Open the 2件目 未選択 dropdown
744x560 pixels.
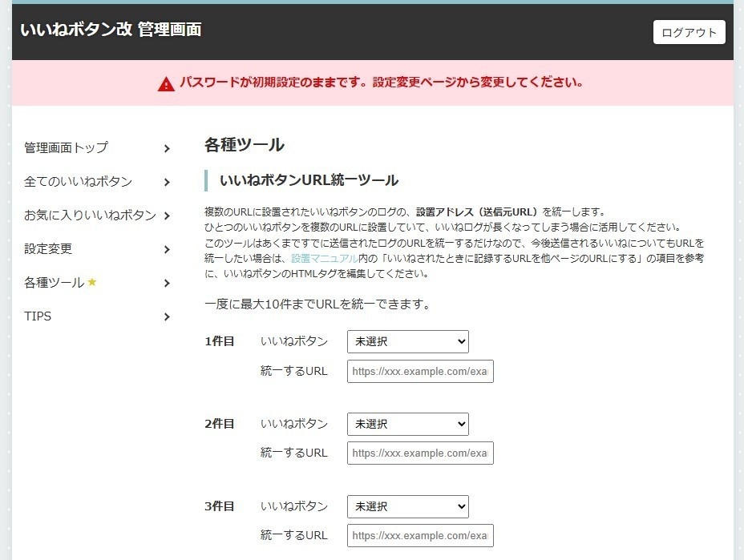point(407,424)
